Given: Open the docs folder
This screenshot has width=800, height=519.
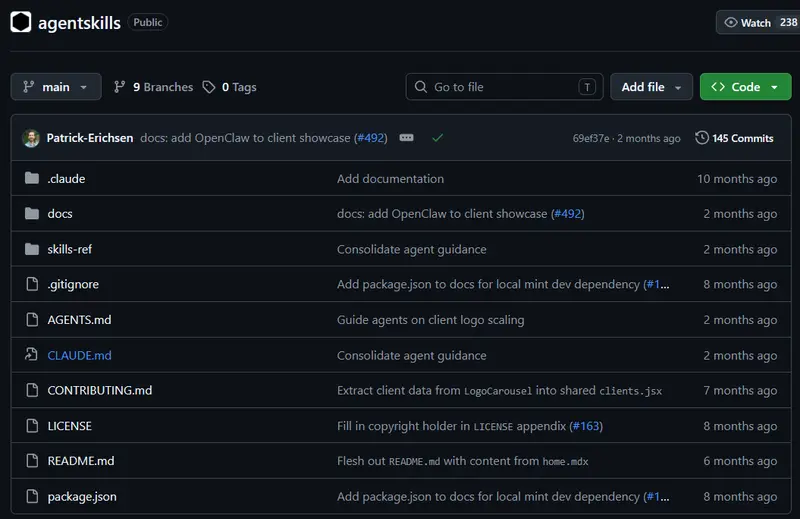Looking at the screenshot, I should (60, 214).
